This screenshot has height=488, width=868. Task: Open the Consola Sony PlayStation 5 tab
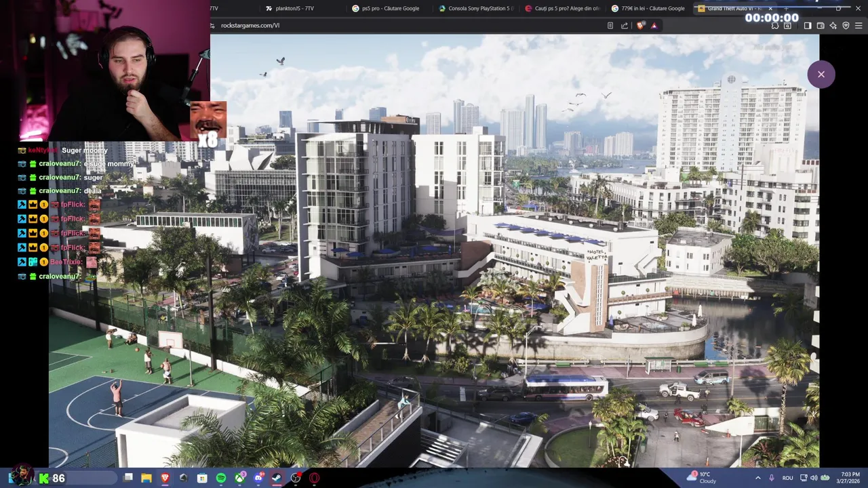(476, 8)
